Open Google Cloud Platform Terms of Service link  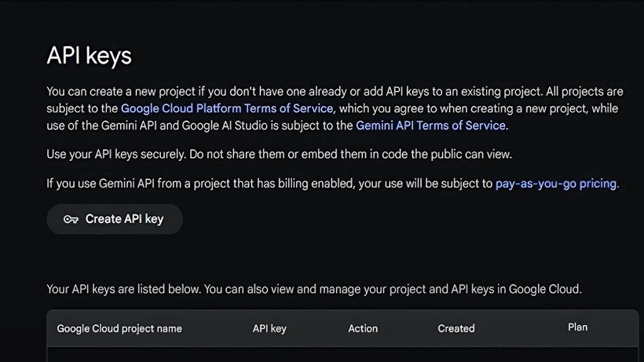(226, 108)
